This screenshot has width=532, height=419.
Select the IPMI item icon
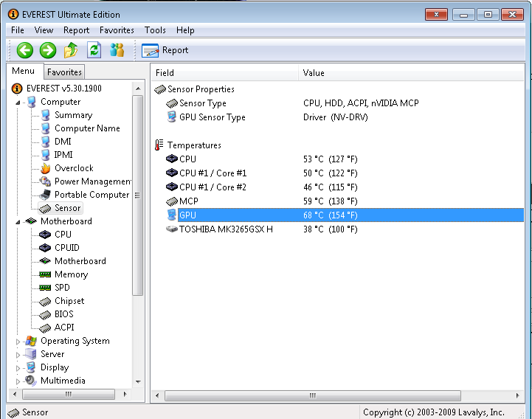coord(46,155)
